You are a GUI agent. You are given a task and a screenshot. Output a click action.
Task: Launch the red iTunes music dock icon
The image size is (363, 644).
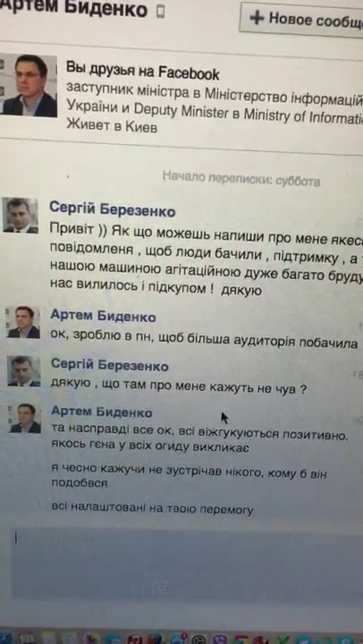click(135, 640)
